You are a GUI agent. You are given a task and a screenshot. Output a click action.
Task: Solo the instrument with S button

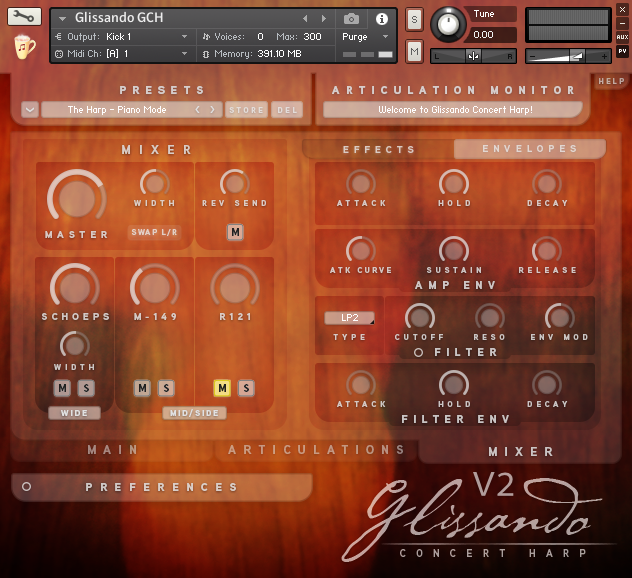(x=414, y=19)
